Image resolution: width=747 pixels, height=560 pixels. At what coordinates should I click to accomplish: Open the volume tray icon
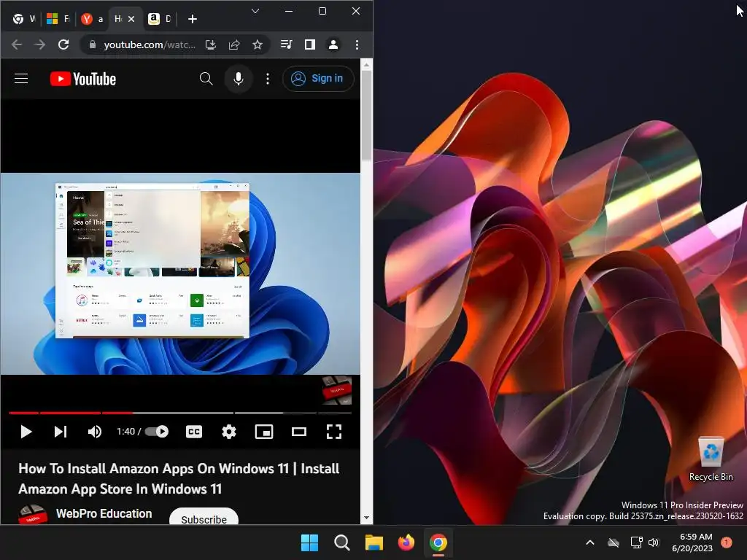654,542
